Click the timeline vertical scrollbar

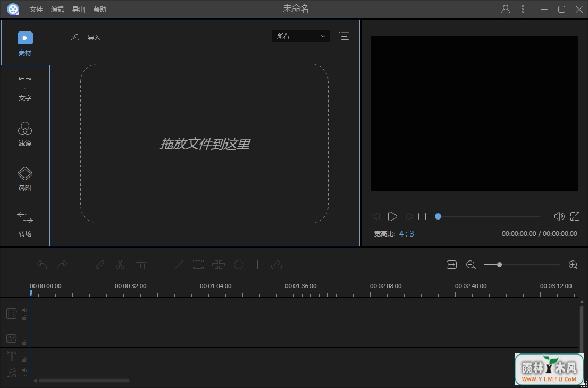582,330
